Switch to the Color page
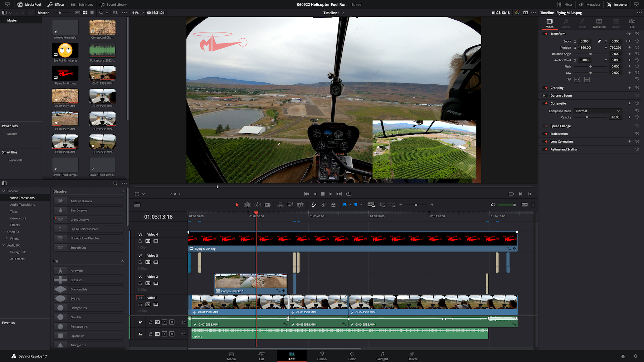644x362 pixels. [x=352, y=356]
